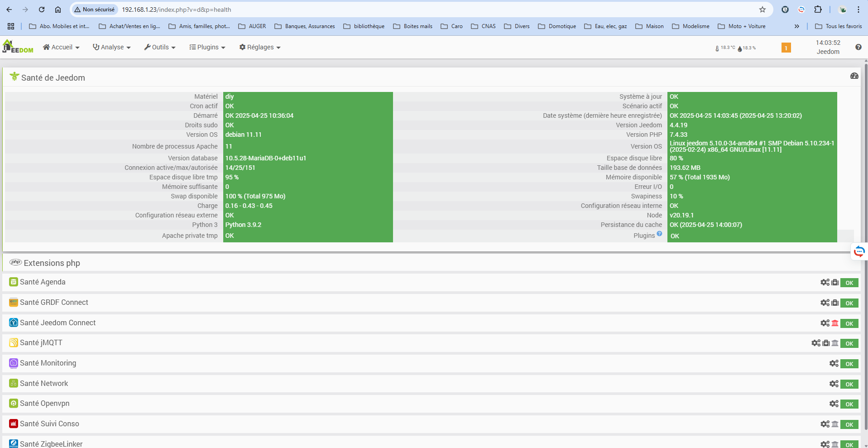
Task: Reload the page in the browser
Action: point(42,10)
